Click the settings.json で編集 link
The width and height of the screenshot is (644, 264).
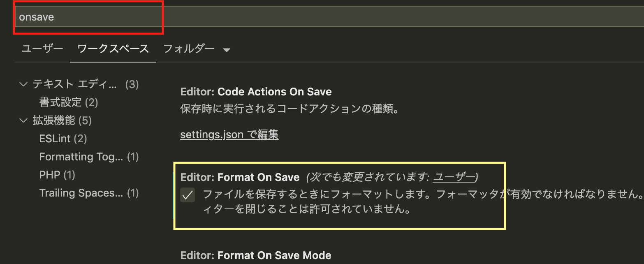[x=229, y=134]
